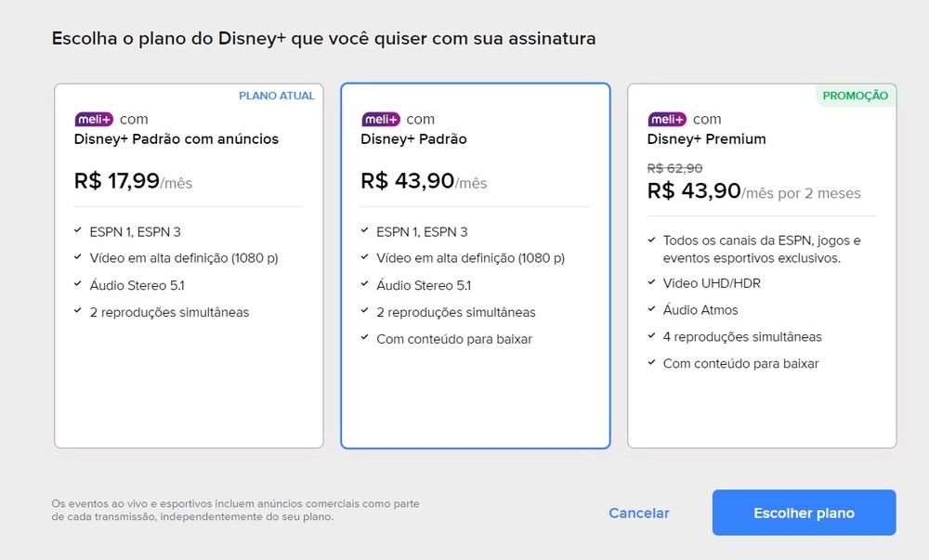Click the "Escolher plano" button

804,512
